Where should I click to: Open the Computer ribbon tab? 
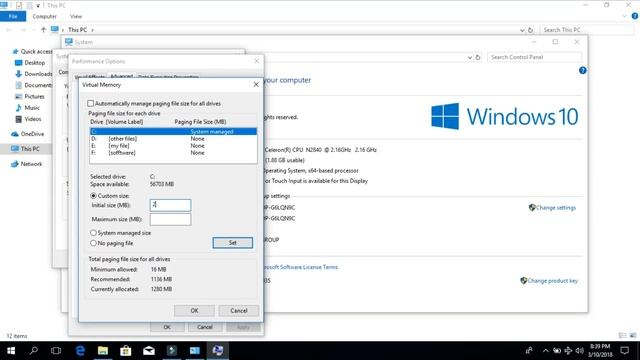coord(44,16)
